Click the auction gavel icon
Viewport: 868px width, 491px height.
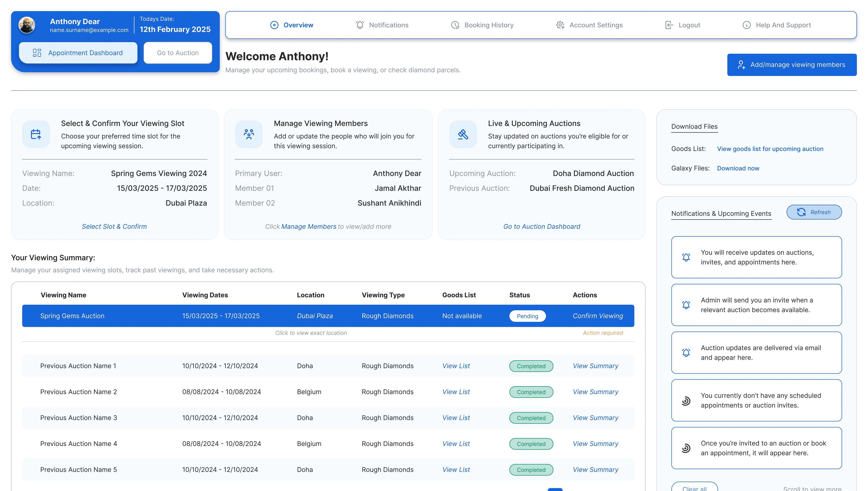(x=463, y=134)
